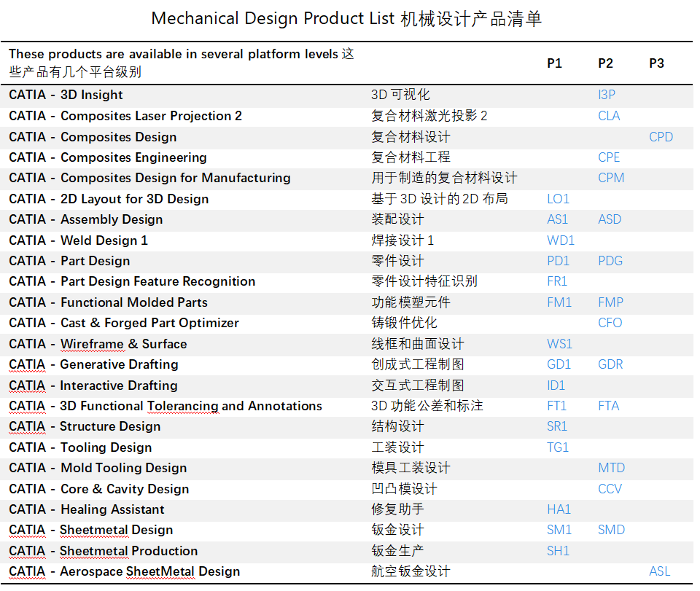Viewport: 700px width, 591px height.
Task: Click 'CATIA - Sheetmetal Production' product name
Action: tap(103, 551)
